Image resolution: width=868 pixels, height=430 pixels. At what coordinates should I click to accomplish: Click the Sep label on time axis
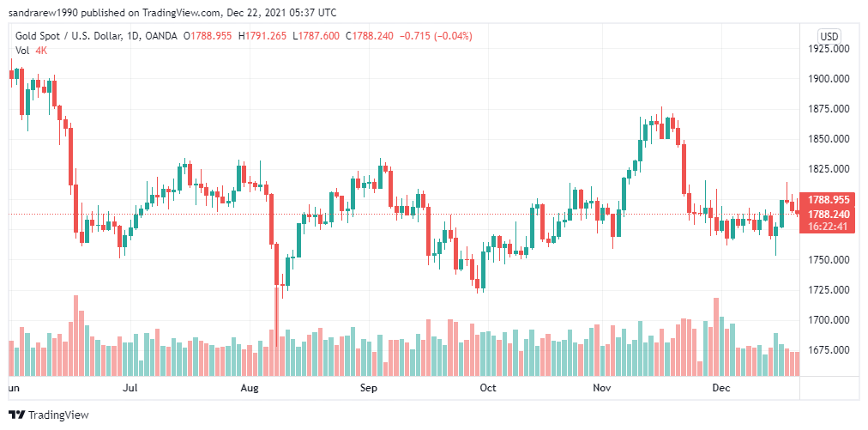368,388
